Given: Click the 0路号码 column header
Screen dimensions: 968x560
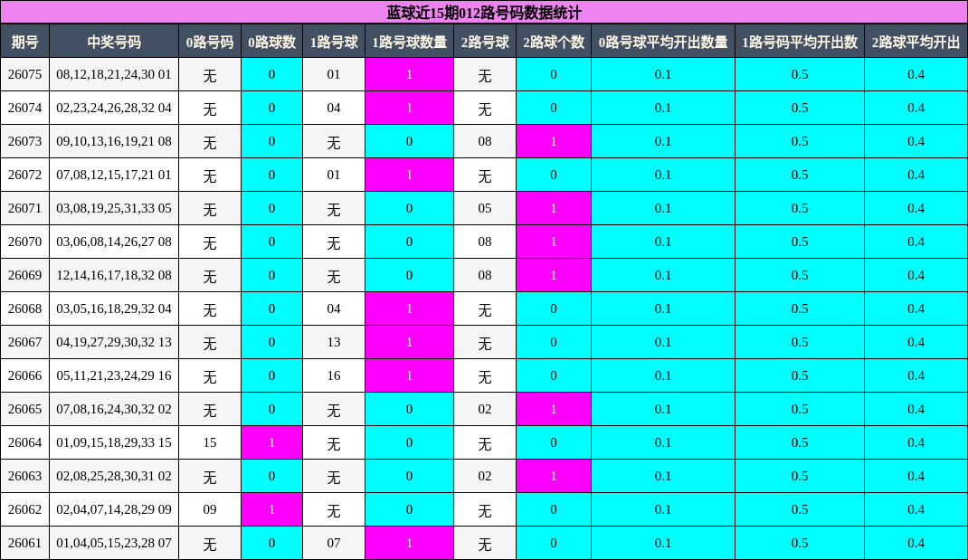Looking at the screenshot, I should [x=210, y=42].
